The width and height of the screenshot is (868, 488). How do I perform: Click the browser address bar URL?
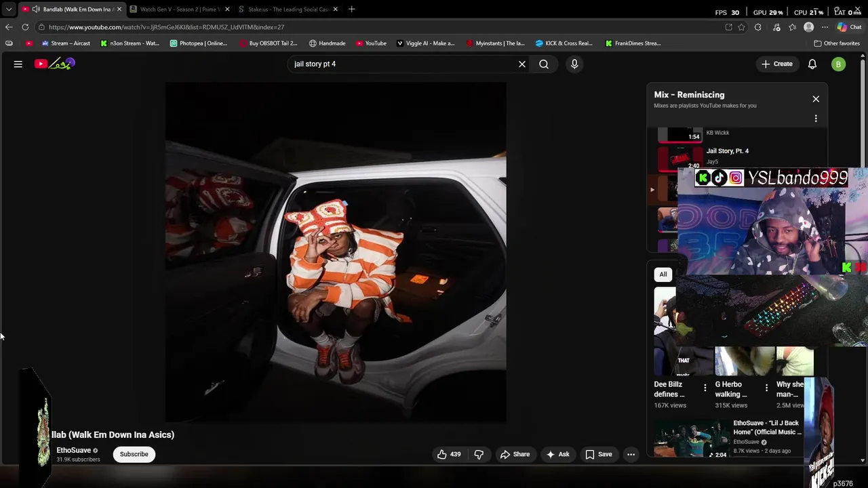[166, 27]
